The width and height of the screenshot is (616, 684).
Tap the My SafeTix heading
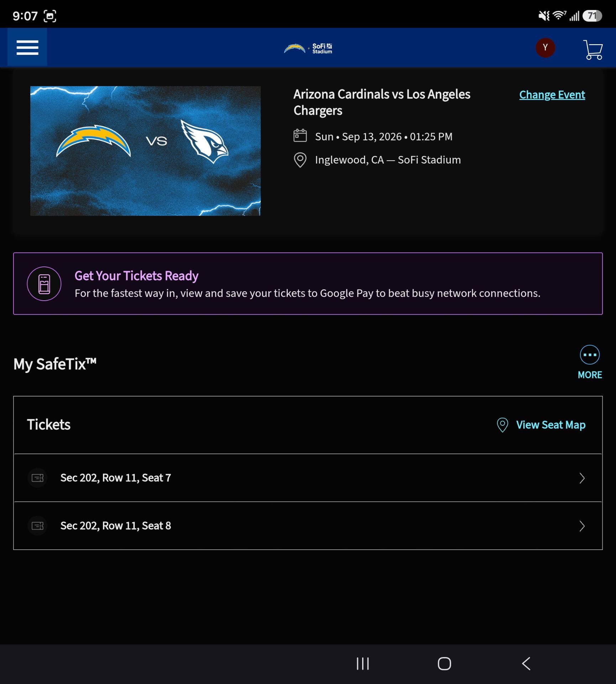pos(55,364)
